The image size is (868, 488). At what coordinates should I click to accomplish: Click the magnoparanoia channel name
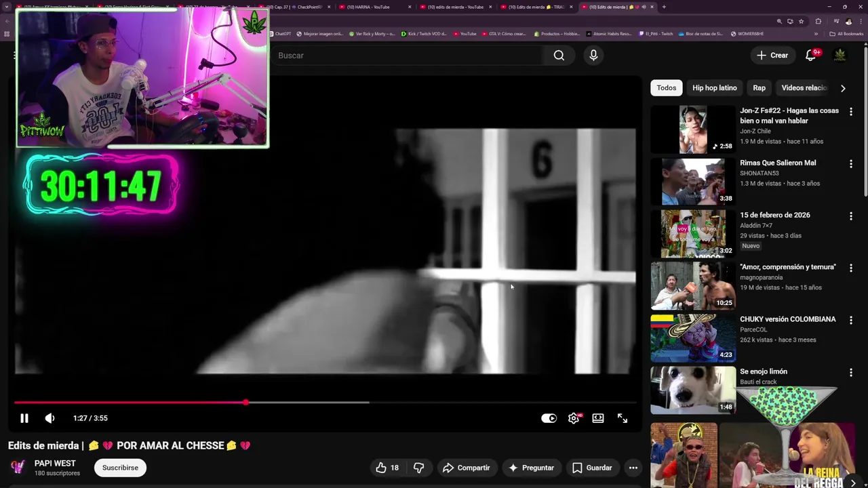761,277
